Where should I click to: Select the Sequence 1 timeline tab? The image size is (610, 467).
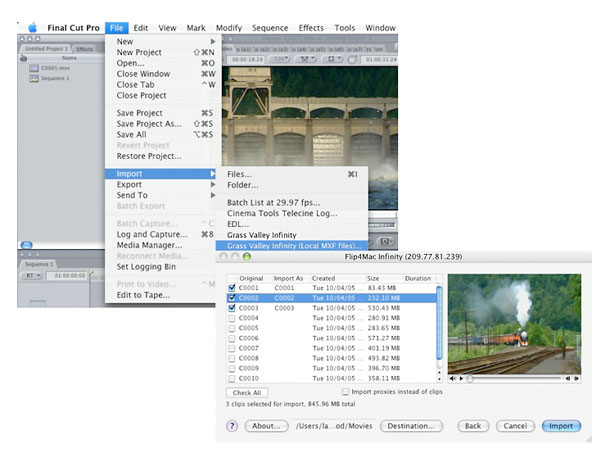39,264
